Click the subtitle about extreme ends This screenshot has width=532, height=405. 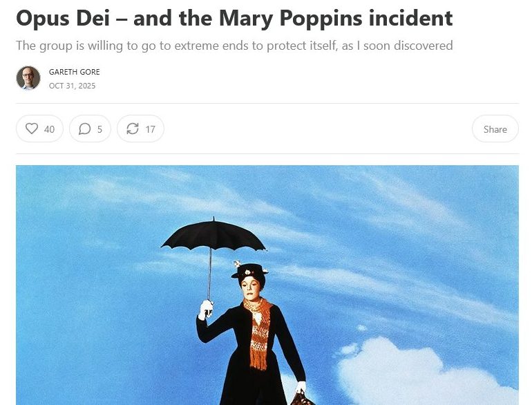pyautogui.click(x=234, y=46)
